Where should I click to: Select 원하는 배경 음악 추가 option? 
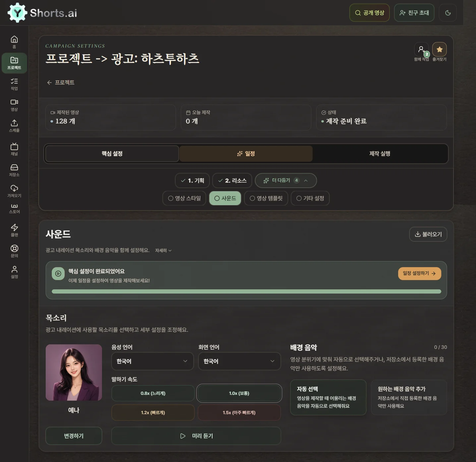point(409,397)
